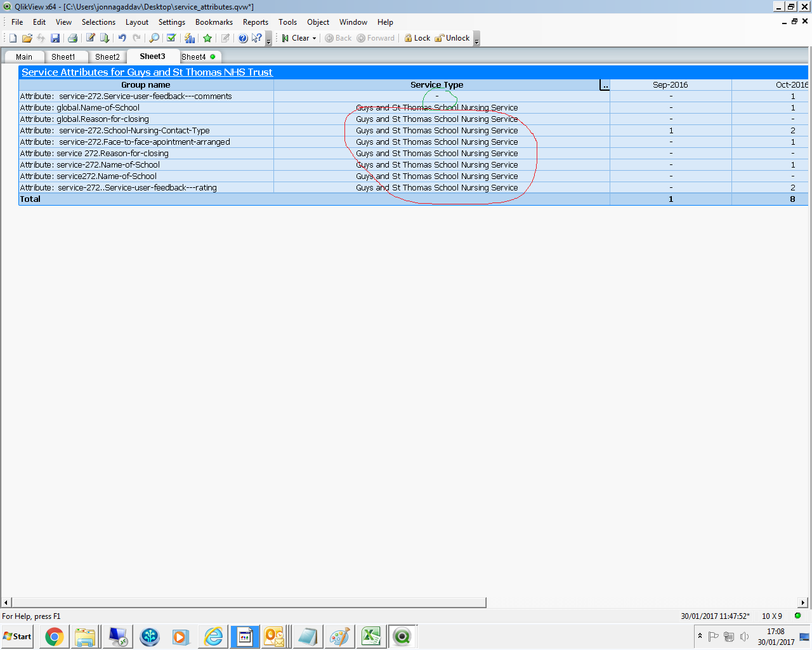
Task: Open navigation toolbar options dropdown
Action: pyautogui.click(x=476, y=39)
